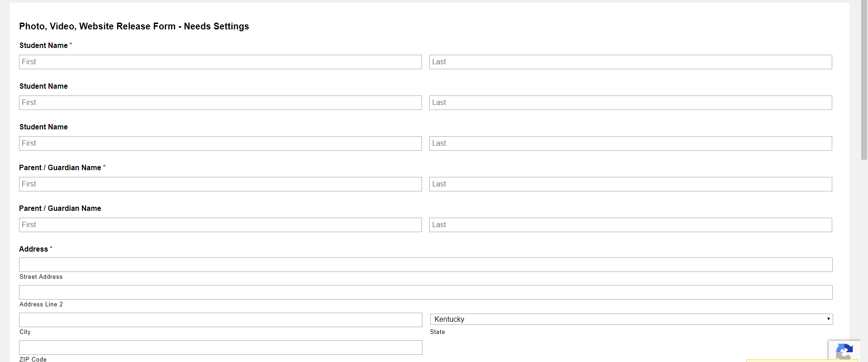Click First field of second Student Name
868x362 pixels.
221,103
